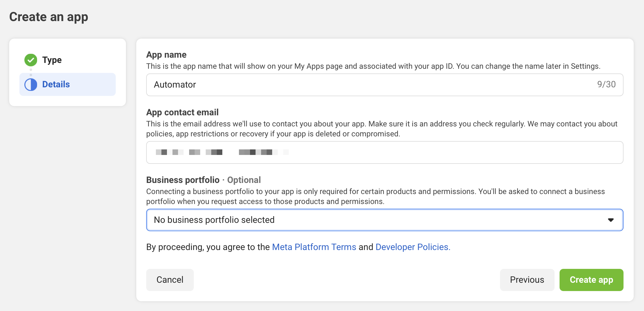Select the Type step in sidebar

[x=52, y=60]
